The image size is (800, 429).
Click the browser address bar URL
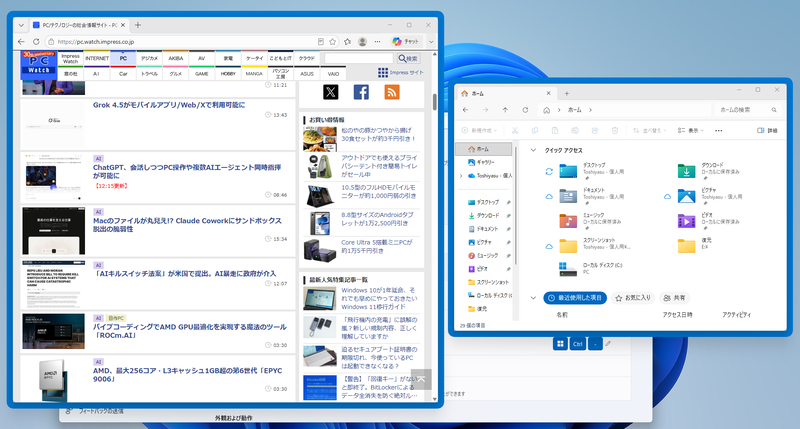pyautogui.click(x=96, y=42)
